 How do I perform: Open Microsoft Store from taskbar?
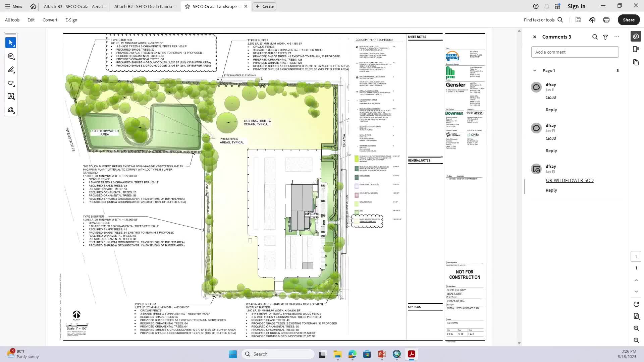coord(367,354)
